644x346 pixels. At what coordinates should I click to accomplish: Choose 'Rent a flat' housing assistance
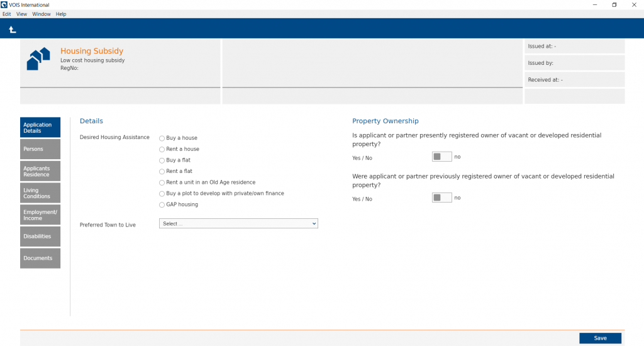click(162, 171)
